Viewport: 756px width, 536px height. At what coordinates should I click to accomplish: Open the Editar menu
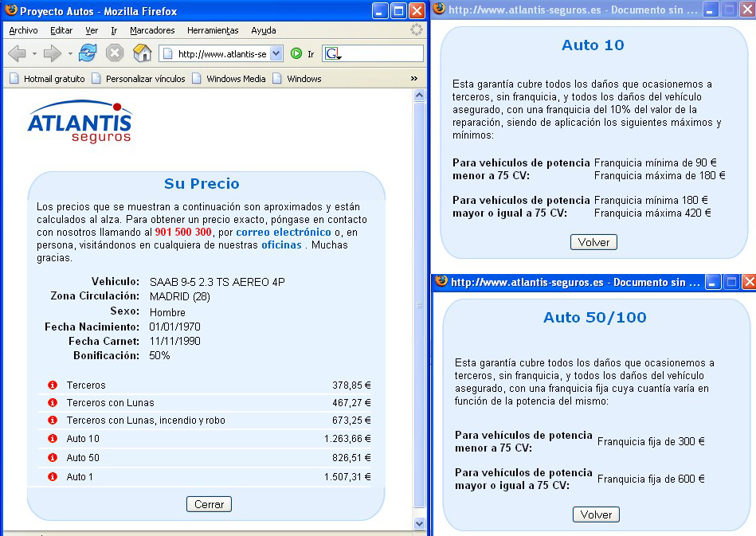click(x=61, y=30)
